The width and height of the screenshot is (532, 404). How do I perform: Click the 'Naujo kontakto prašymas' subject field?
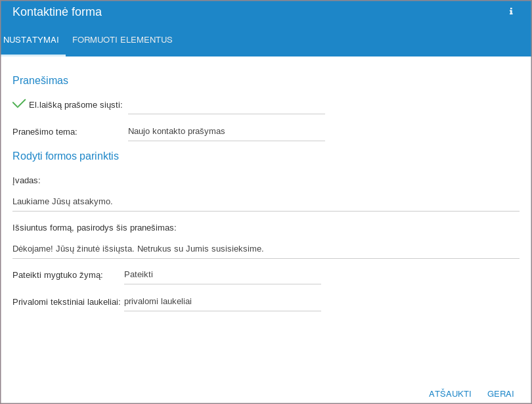226,131
